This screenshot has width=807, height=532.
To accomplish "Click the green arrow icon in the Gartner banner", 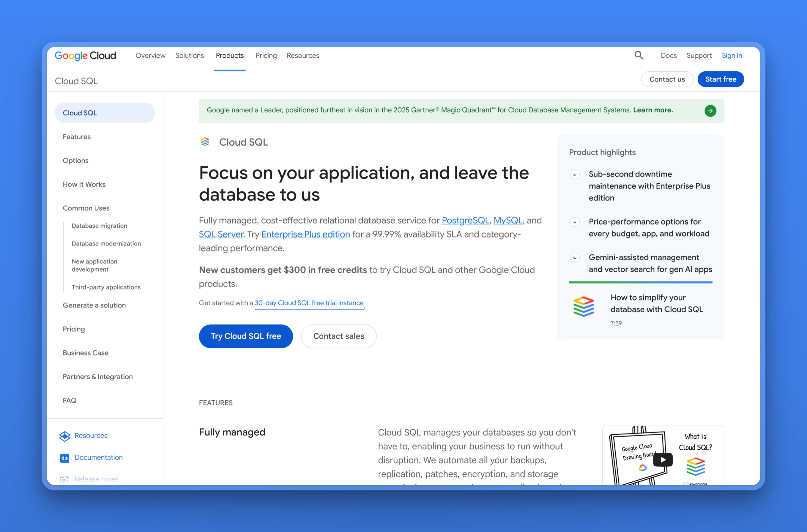I will pyautogui.click(x=710, y=111).
